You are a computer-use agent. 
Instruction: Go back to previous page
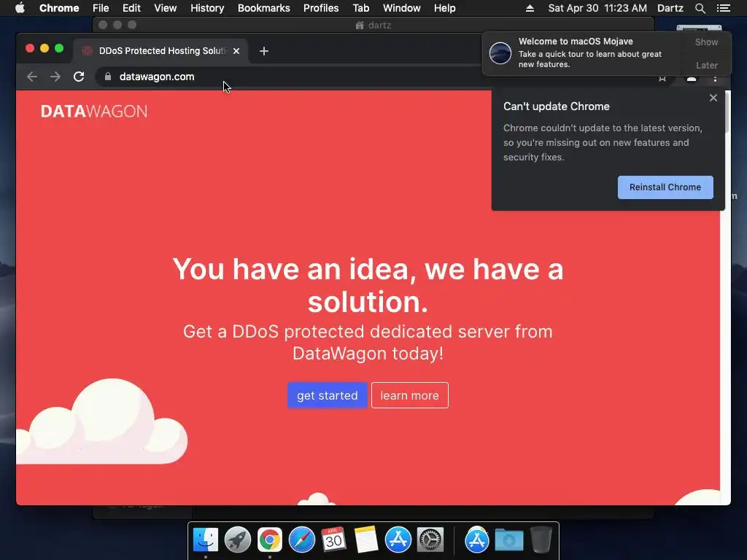click(x=32, y=77)
